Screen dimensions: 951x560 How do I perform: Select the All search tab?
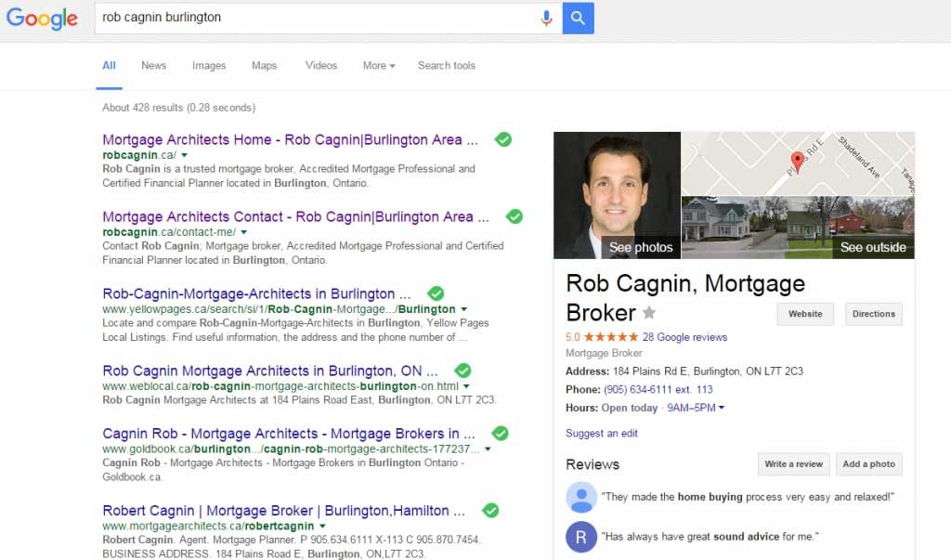[x=110, y=66]
